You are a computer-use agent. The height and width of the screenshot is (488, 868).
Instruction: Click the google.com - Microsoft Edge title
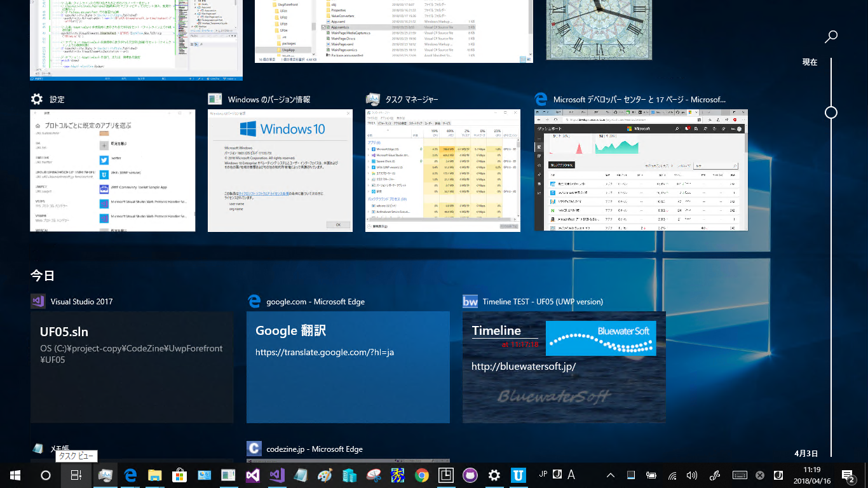point(316,302)
